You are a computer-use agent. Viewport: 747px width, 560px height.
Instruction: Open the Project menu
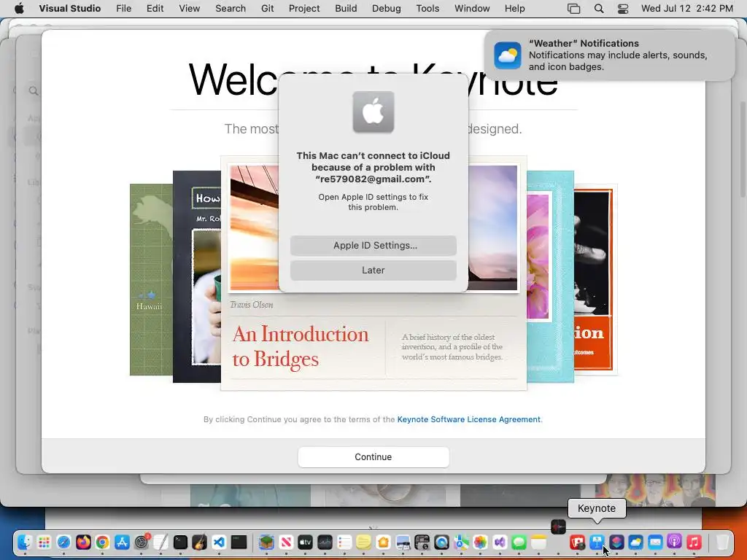pos(304,9)
